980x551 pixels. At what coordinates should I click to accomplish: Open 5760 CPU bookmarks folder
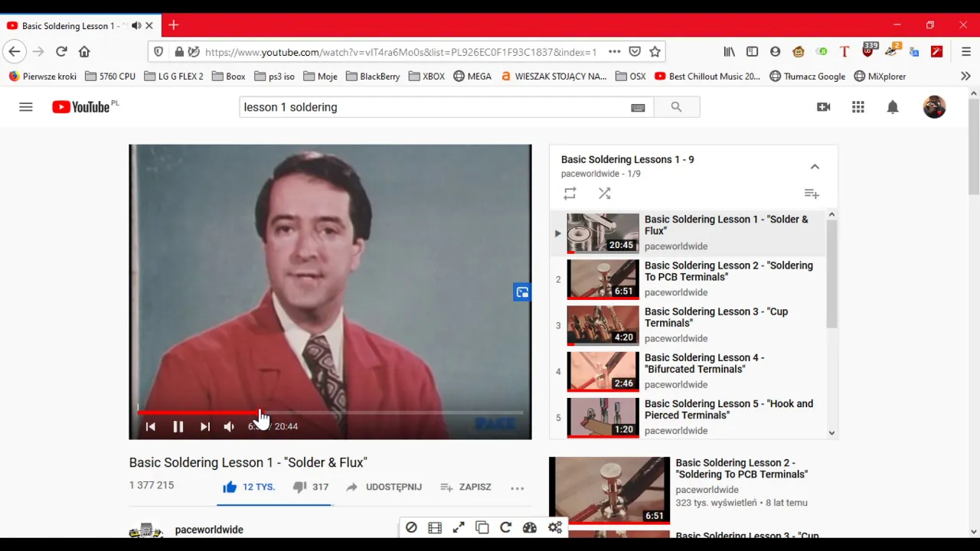(x=110, y=77)
